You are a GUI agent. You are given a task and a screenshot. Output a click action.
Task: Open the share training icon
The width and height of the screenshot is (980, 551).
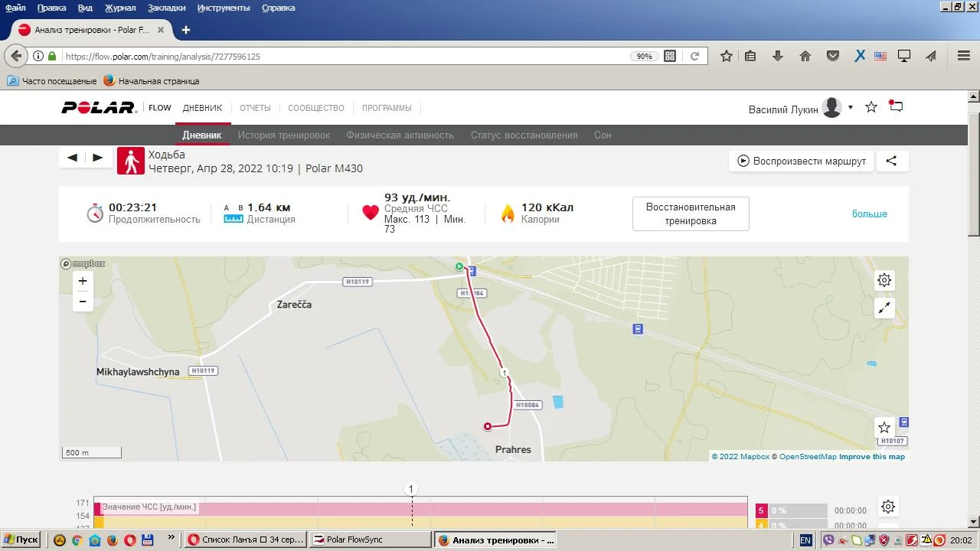[x=891, y=161]
